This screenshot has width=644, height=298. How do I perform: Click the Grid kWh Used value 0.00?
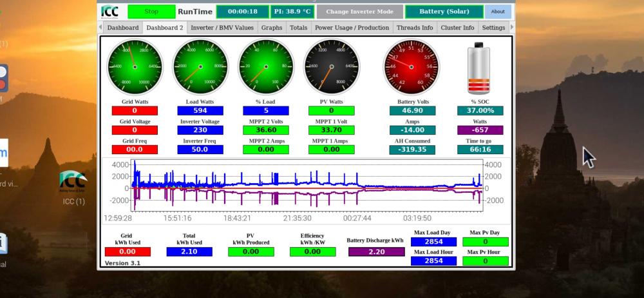[128, 252]
